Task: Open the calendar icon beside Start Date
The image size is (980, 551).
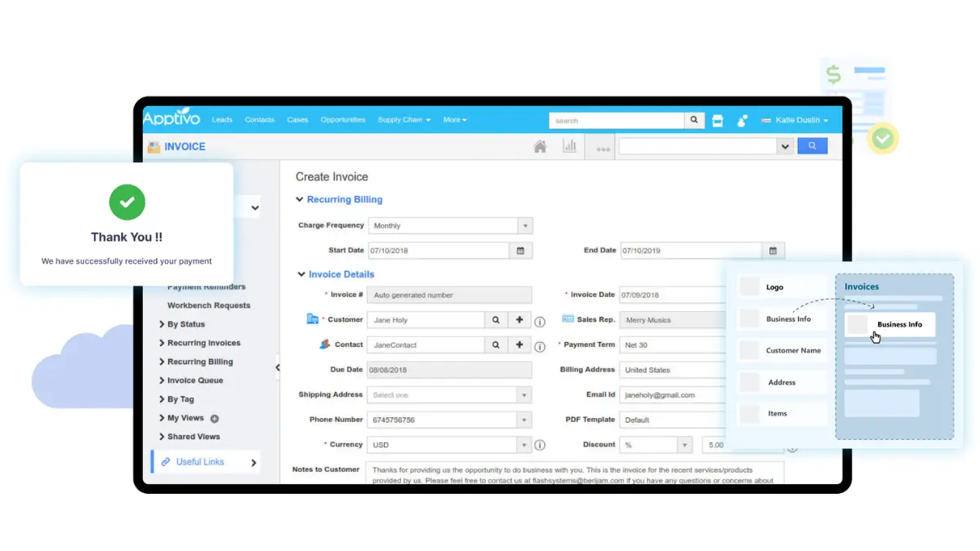Action: pos(521,251)
